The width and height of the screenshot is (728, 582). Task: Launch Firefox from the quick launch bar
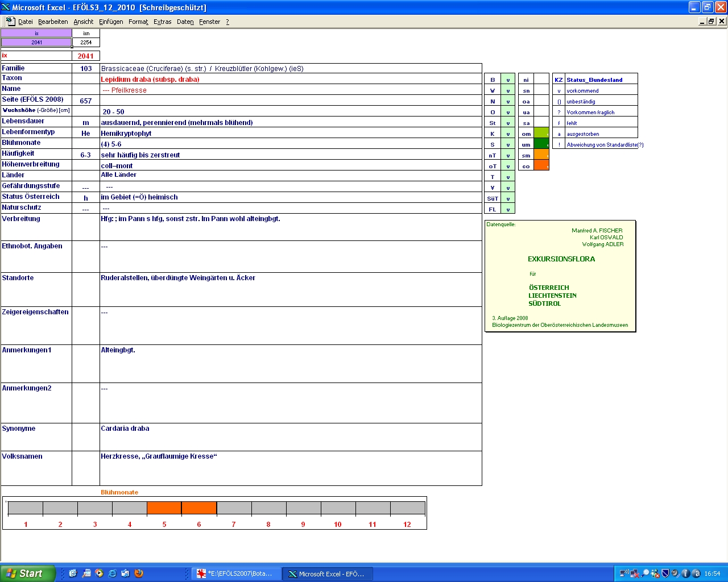click(x=138, y=573)
